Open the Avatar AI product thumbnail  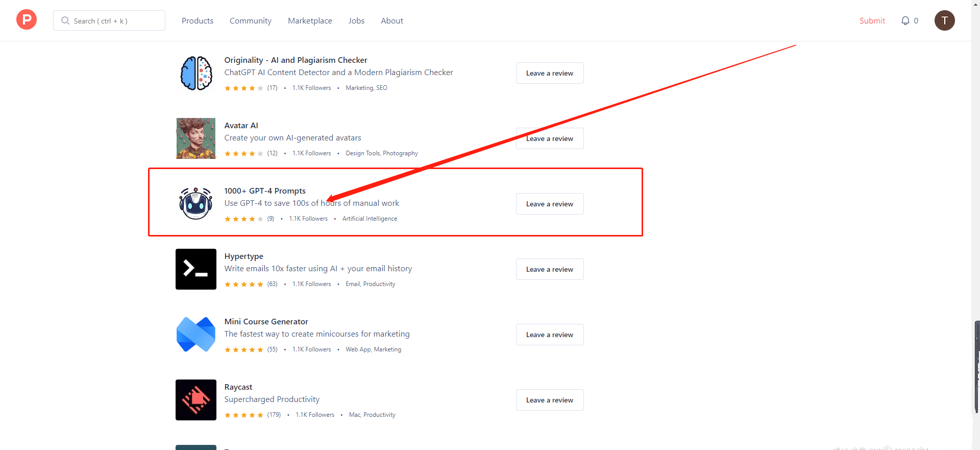coord(196,138)
